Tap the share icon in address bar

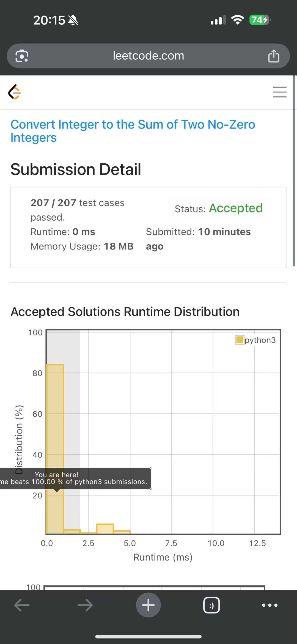(x=274, y=56)
